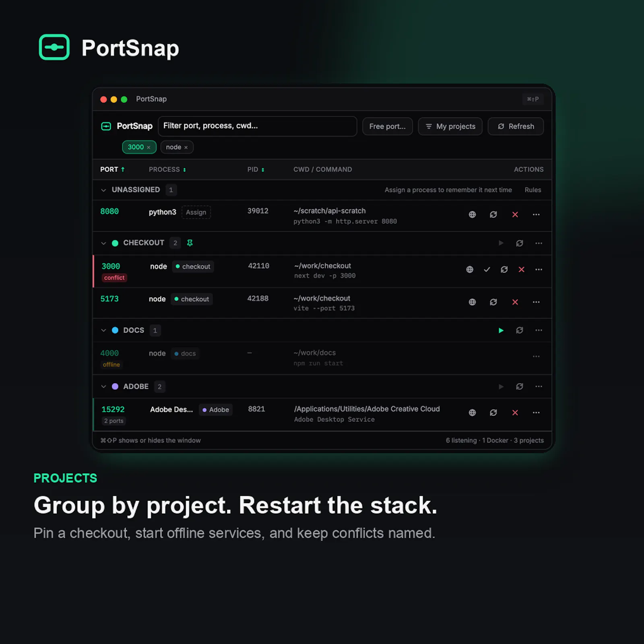
Task: Sort by the PID column header
Action: 256,169
